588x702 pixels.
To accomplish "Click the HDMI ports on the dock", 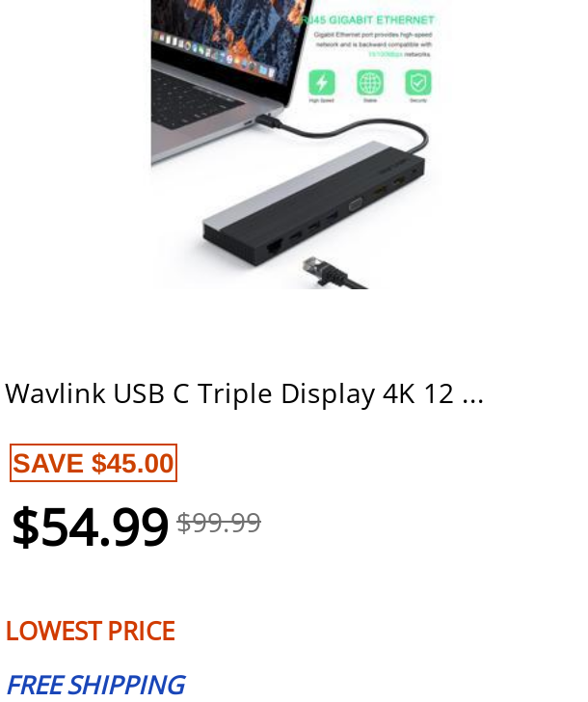I will 388,186.
